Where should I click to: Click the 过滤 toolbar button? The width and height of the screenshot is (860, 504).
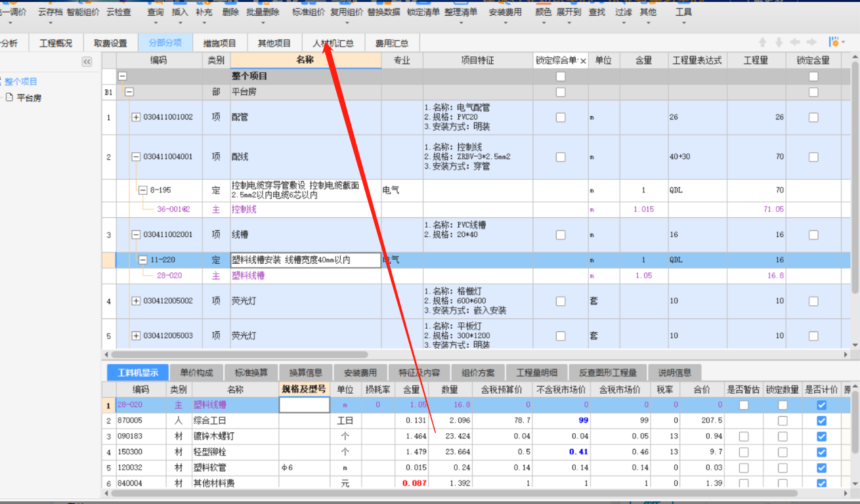pos(623,12)
